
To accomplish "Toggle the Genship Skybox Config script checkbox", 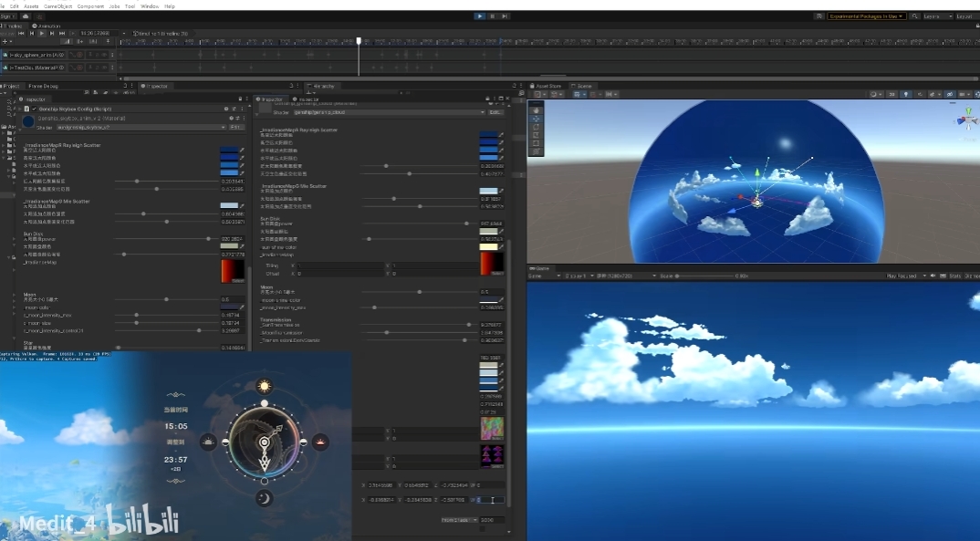I will (x=34, y=109).
